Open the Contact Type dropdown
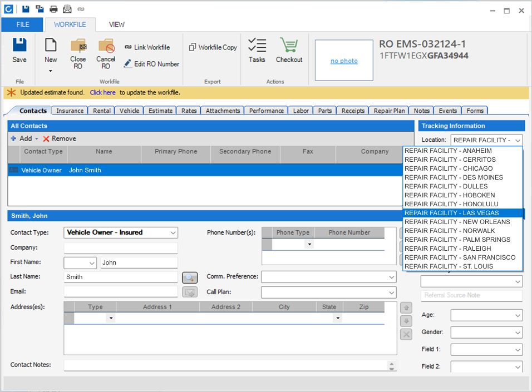The height and width of the screenshot is (392, 532). 173,232
